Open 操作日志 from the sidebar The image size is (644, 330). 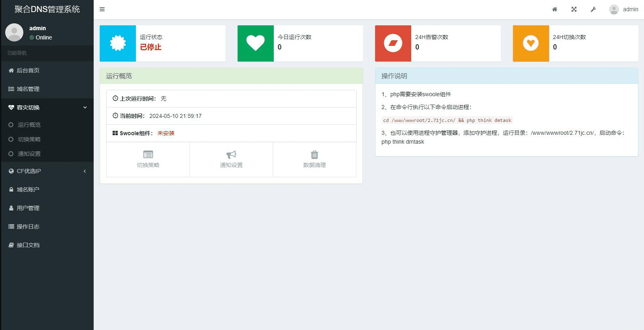(x=28, y=227)
